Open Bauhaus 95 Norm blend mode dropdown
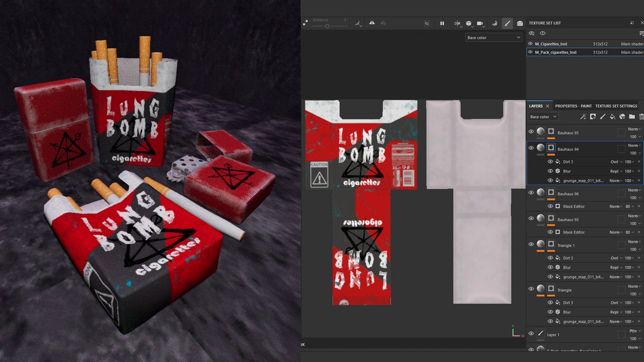The width and height of the screenshot is (644, 362). [635, 129]
